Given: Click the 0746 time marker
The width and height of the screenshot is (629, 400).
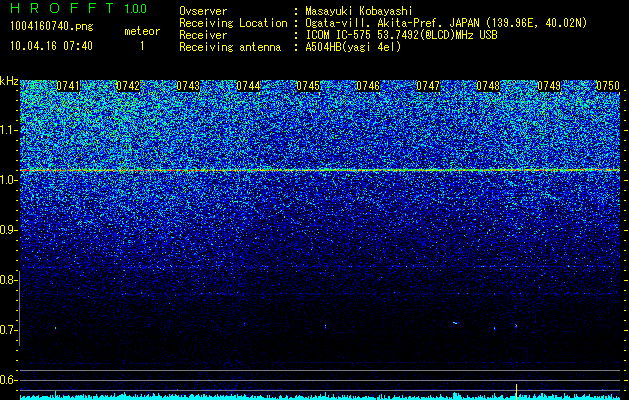Looking at the screenshot, I should click(368, 86).
